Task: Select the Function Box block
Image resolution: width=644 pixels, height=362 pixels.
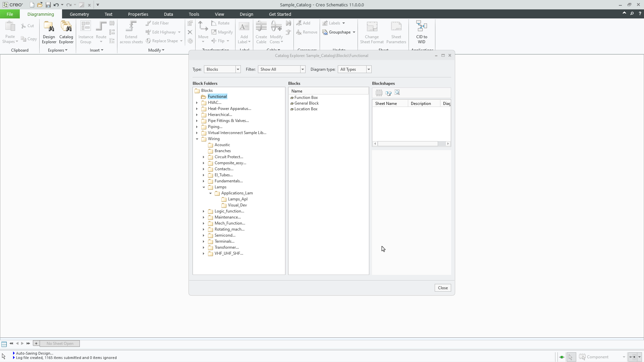Action: click(306, 98)
